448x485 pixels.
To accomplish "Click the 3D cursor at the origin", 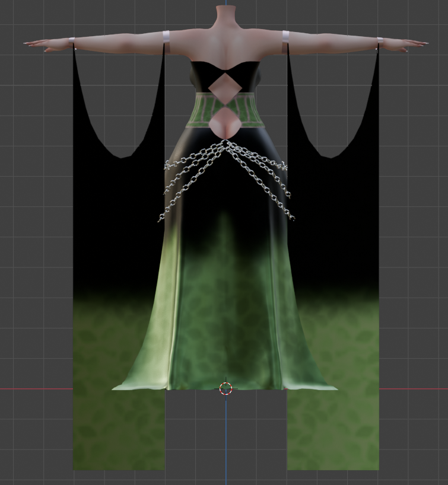I will (x=225, y=388).
